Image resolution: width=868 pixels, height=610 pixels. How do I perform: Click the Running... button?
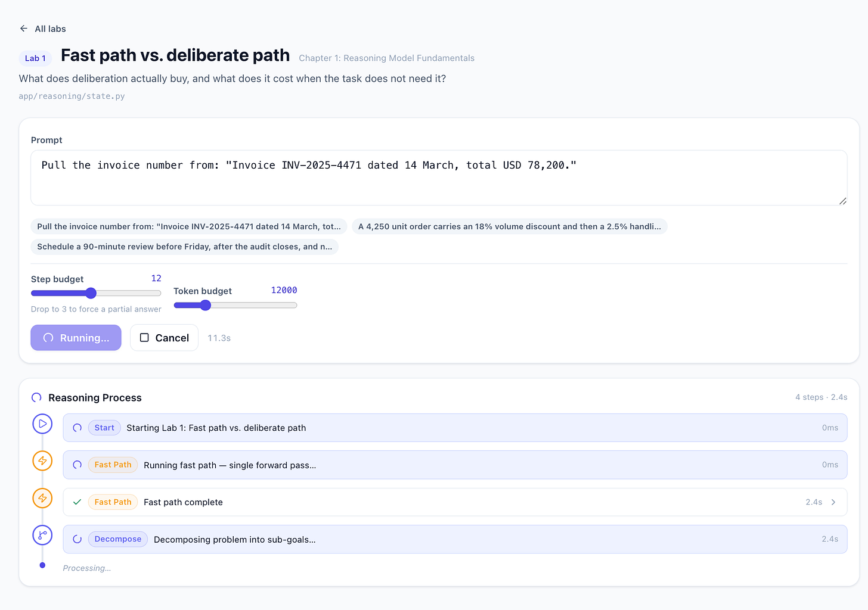click(76, 338)
